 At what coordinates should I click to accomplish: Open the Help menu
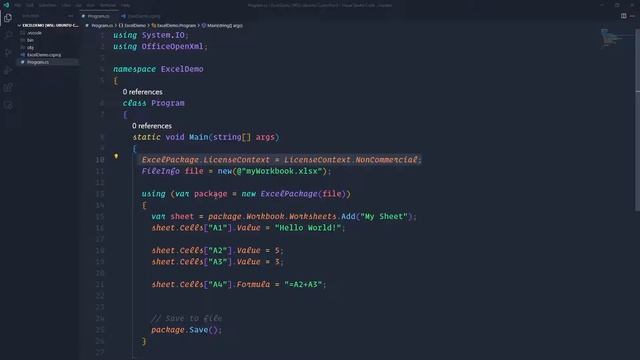tap(126, 5)
